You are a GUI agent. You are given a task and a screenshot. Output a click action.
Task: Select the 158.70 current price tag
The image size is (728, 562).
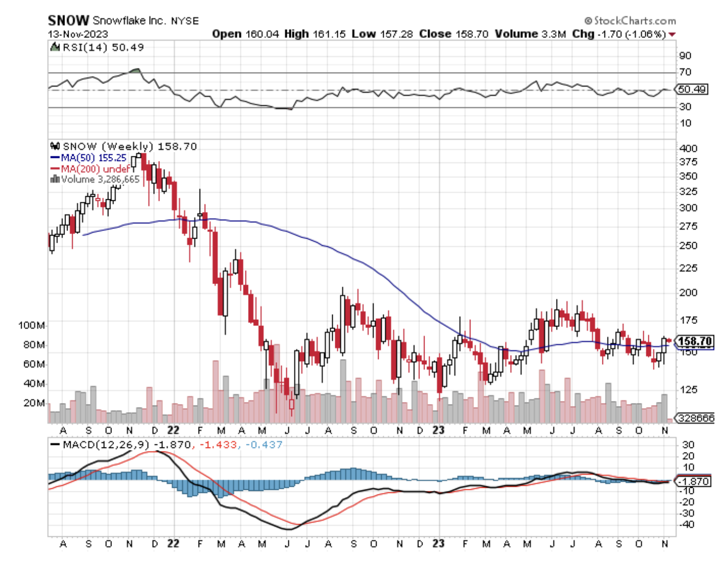pyautogui.click(x=694, y=342)
